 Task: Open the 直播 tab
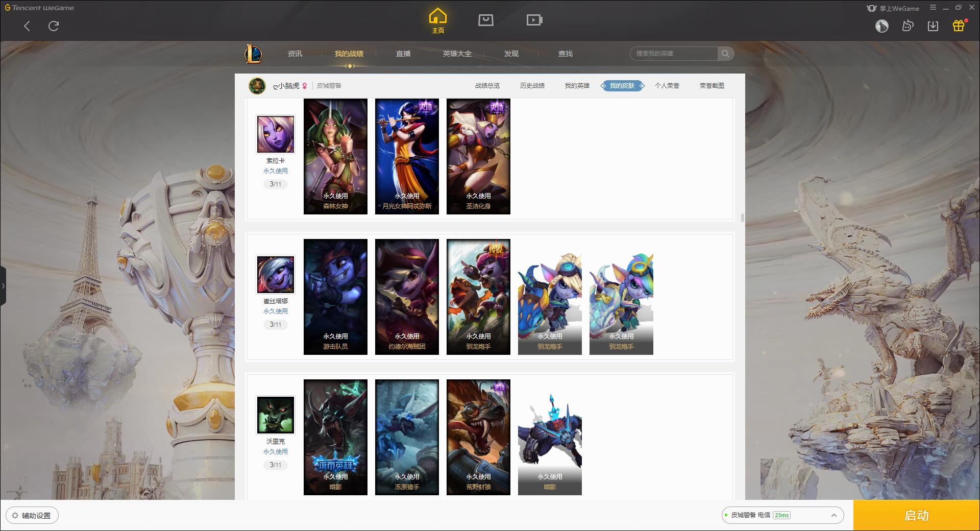click(403, 54)
